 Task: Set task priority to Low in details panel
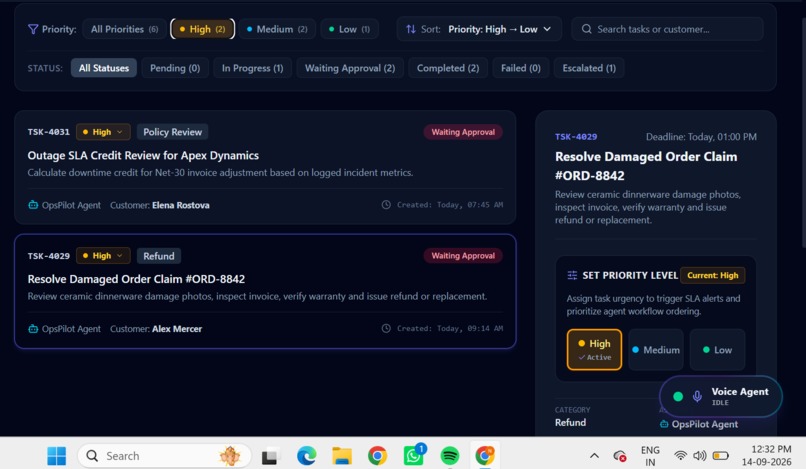pos(717,350)
